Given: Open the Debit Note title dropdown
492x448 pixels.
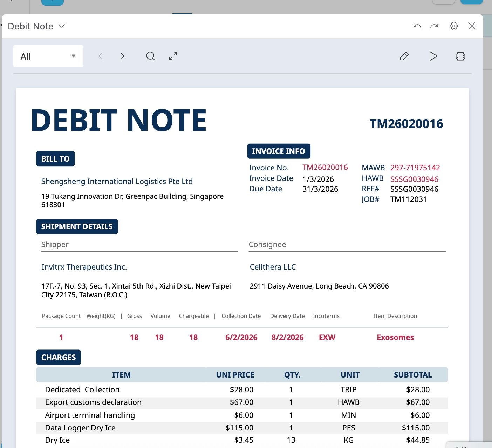Looking at the screenshot, I should (x=36, y=26).
